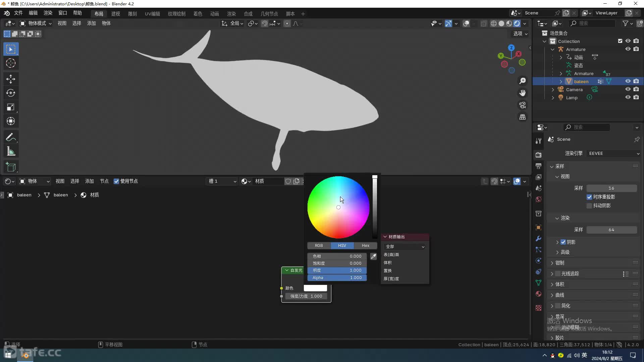
Task: Select the Add Cube tool
Action: click(11, 167)
